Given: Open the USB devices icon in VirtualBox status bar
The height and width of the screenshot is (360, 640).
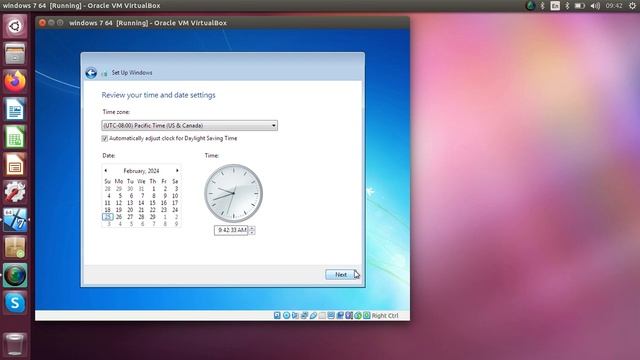Looking at the screenshot, I should [x=313, y=316].
